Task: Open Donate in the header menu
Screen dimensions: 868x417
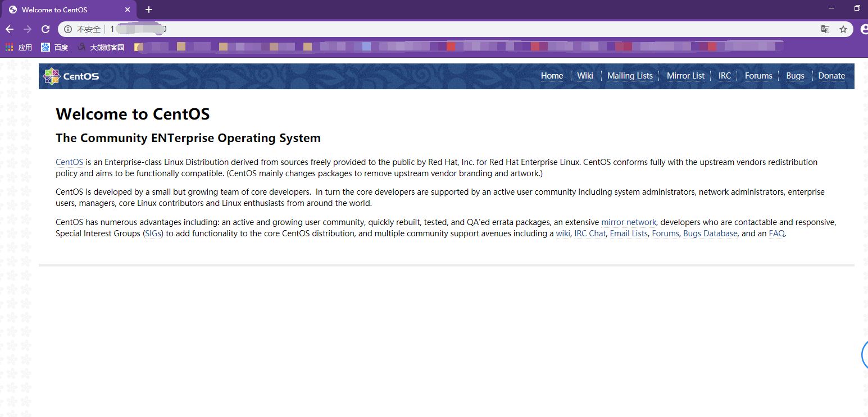Action: pos(831,76)
